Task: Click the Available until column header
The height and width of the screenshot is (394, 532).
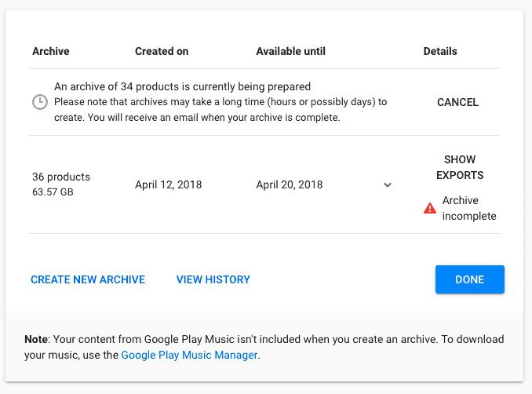Action: point(290,51)
